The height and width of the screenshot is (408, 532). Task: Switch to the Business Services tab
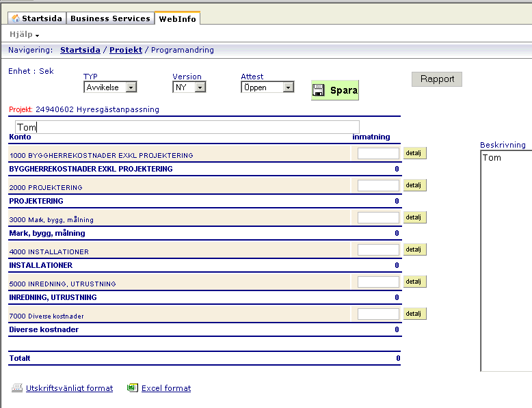(x=110, y=18)
